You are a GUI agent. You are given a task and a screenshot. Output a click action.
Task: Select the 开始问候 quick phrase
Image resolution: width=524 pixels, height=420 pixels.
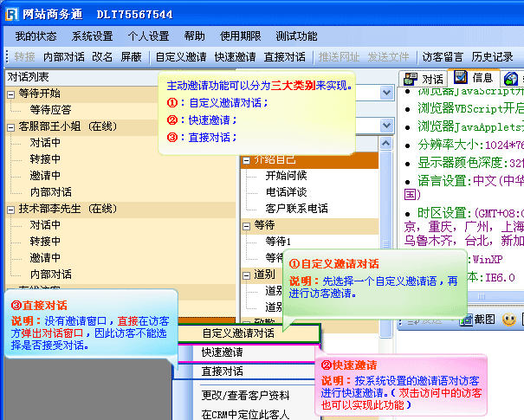click(x=286, y=176)
